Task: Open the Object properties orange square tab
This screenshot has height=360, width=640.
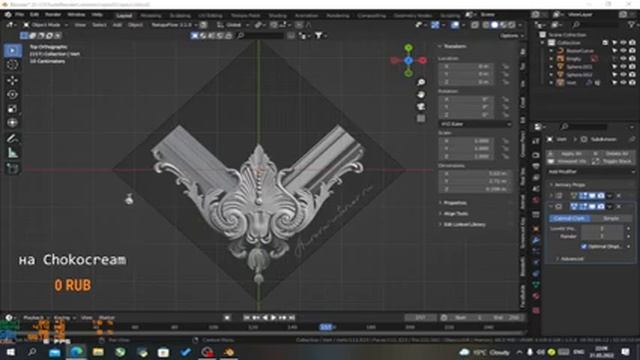Action: pos(536,229)
